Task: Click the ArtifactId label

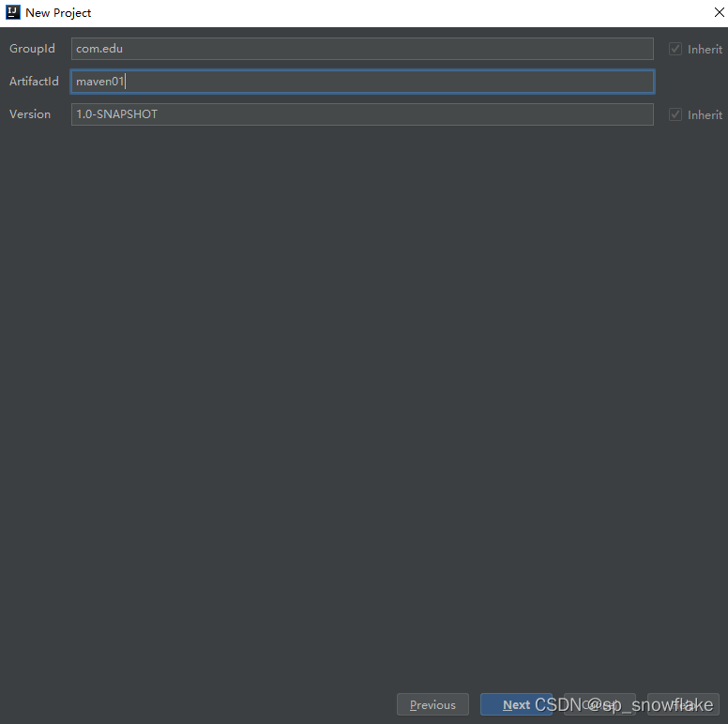Action: tap(34, 82)
